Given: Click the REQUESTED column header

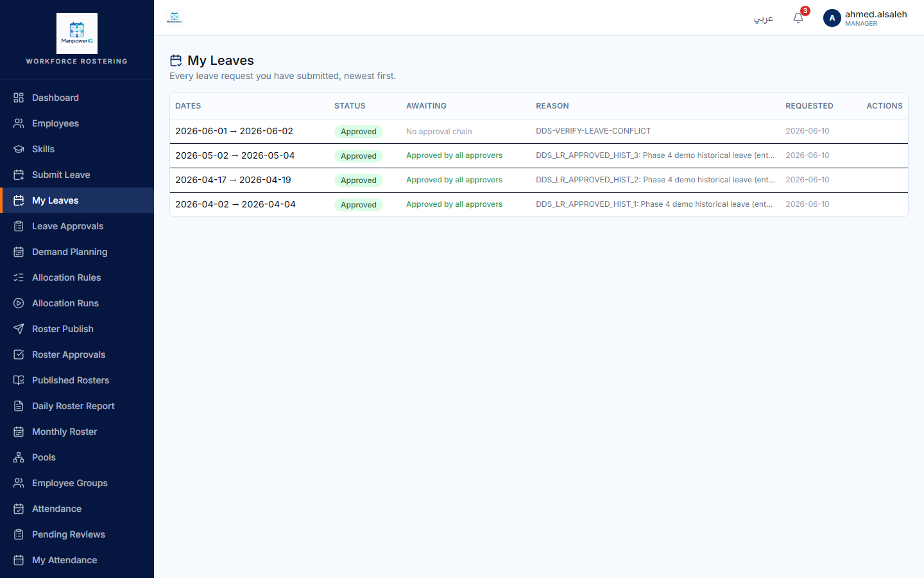Looking at the screenshot, I should point(809,106).
